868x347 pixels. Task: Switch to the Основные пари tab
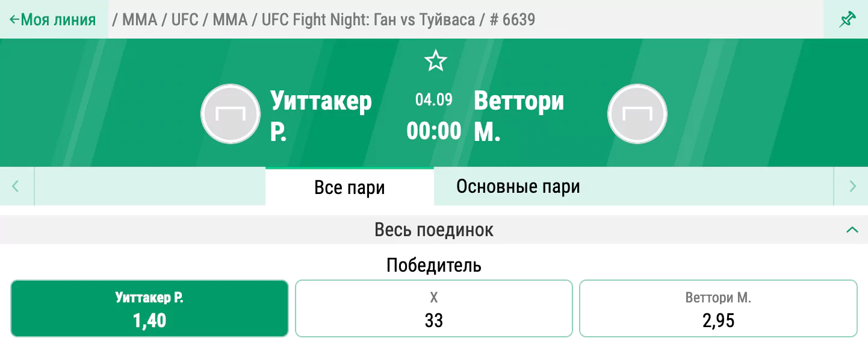coord(518,187)
